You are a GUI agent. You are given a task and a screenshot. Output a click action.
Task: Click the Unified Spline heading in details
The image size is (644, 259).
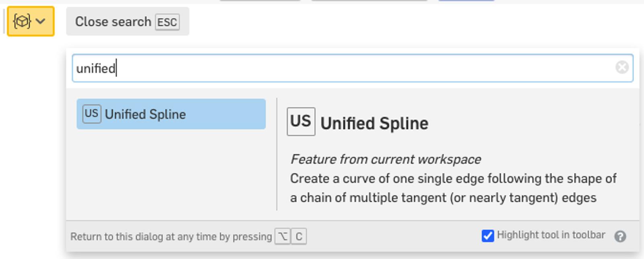pos(374,123)
